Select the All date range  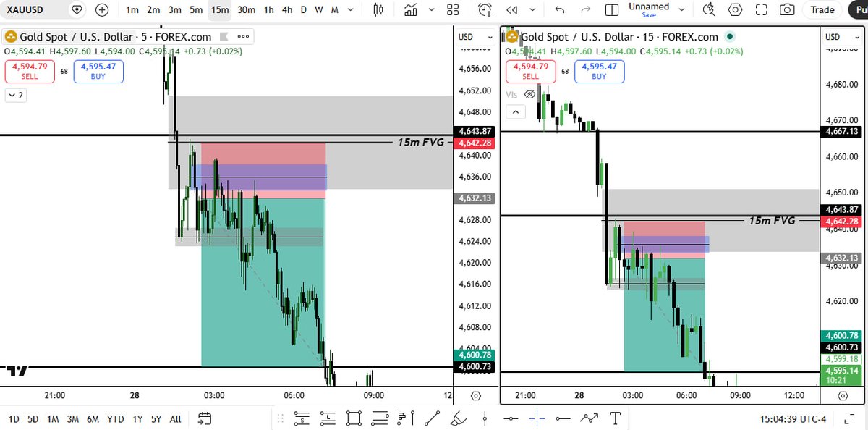[x=176, y=418]
